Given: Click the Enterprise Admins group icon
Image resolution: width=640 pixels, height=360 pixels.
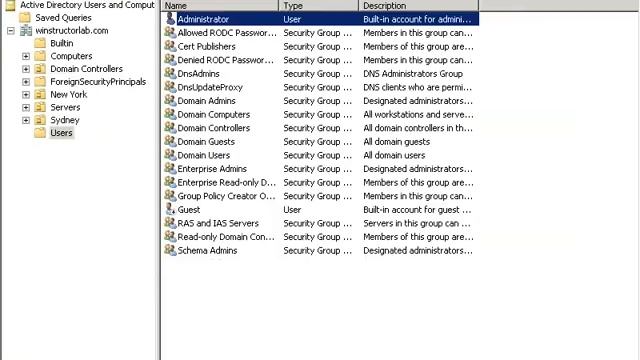Looking at the screenshot, I should [x=170, y=168].
